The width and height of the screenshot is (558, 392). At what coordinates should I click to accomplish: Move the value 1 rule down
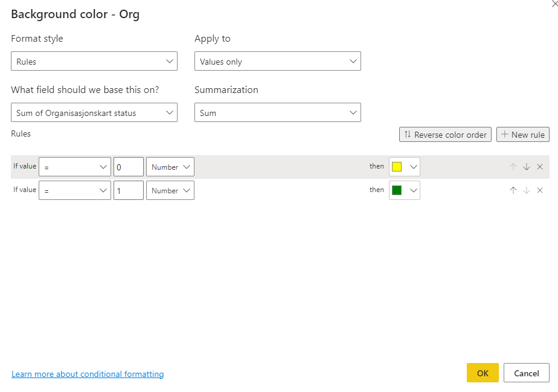[527, 190]
